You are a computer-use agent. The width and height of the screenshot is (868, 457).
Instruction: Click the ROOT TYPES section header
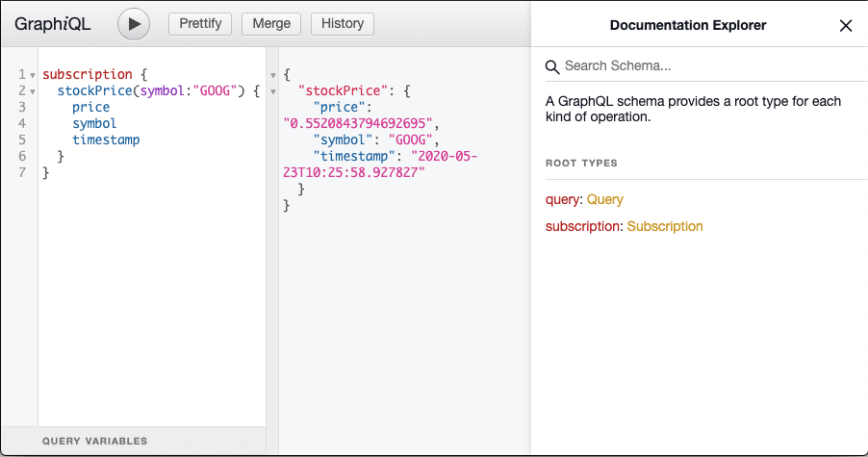click(x=581, y=164)
